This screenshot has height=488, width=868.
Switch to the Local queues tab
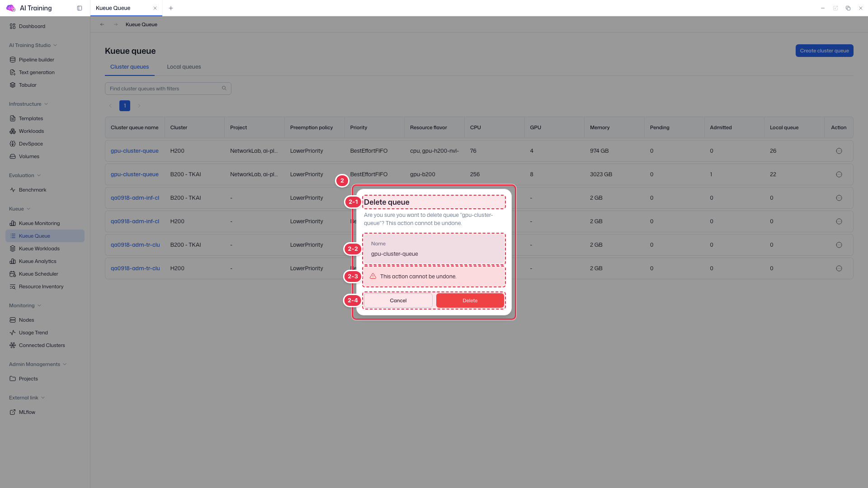pyautogui.click(x=184, y=67)
